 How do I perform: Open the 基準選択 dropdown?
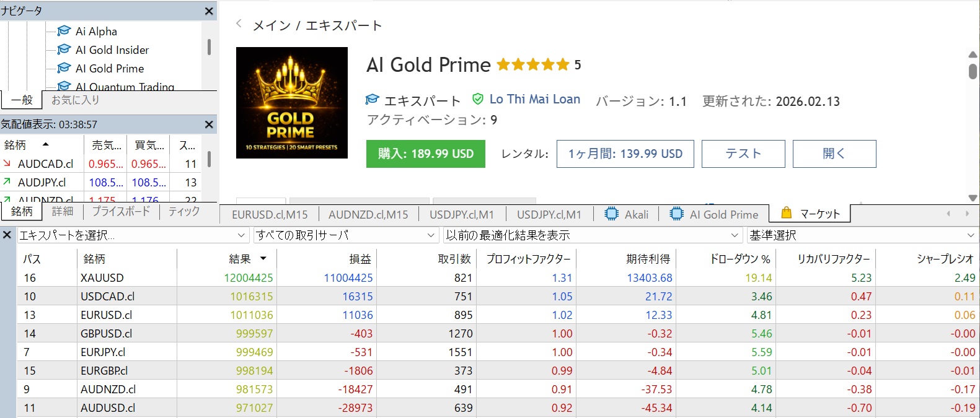pyautogui.click(x=863, y=235)
